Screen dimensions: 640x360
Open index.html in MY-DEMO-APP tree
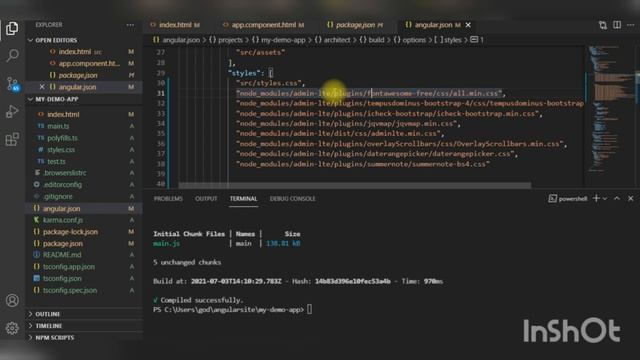click(84, 114)
